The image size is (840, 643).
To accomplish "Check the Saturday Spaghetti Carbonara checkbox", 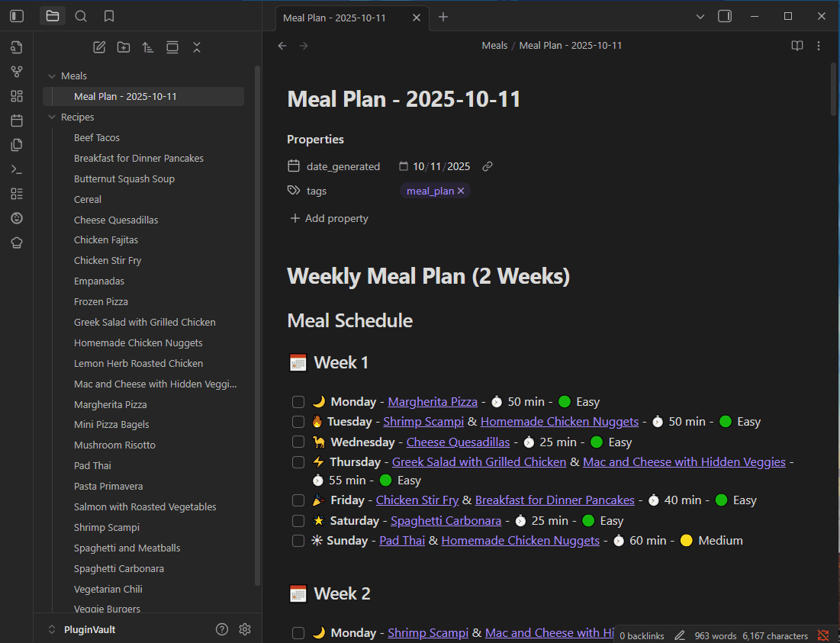I will click(298, 520).
